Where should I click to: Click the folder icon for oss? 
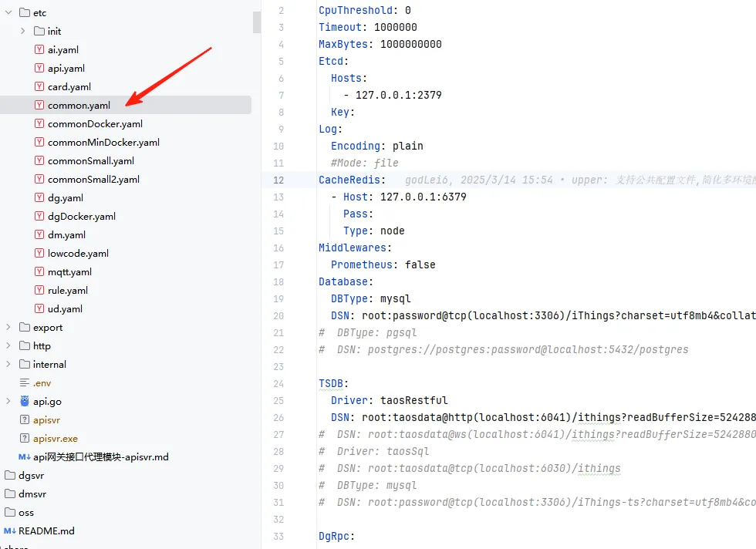[10, 512]
